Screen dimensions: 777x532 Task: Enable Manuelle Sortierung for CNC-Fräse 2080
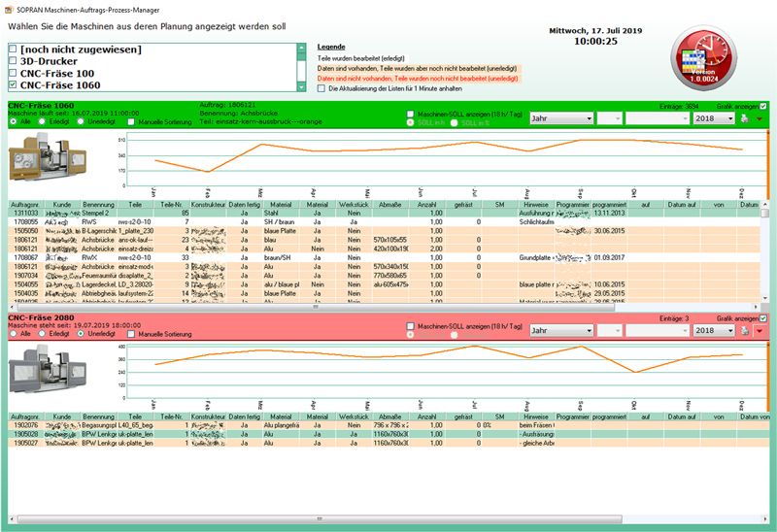click(131, 334)
